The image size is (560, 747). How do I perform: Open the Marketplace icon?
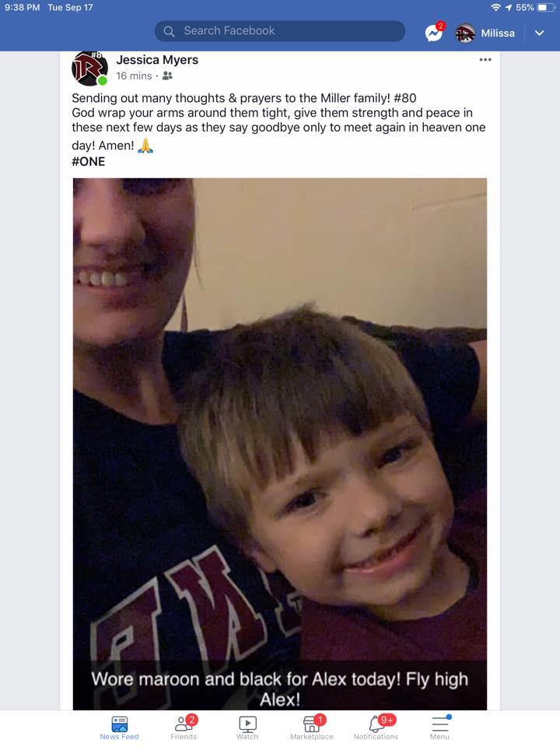click(x=312, y=727)
